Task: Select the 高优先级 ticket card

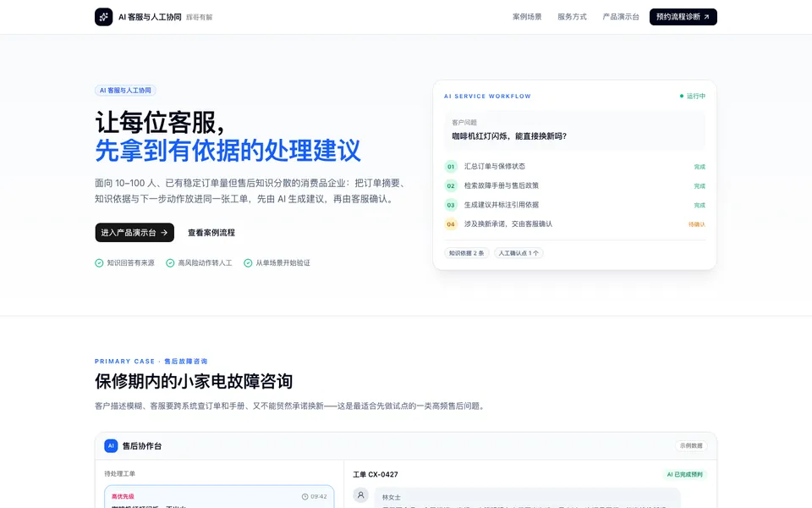Action: (219, 497)
